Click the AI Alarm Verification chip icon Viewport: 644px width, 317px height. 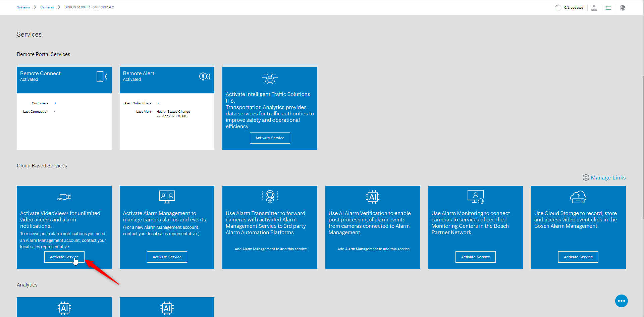[373, 197]
